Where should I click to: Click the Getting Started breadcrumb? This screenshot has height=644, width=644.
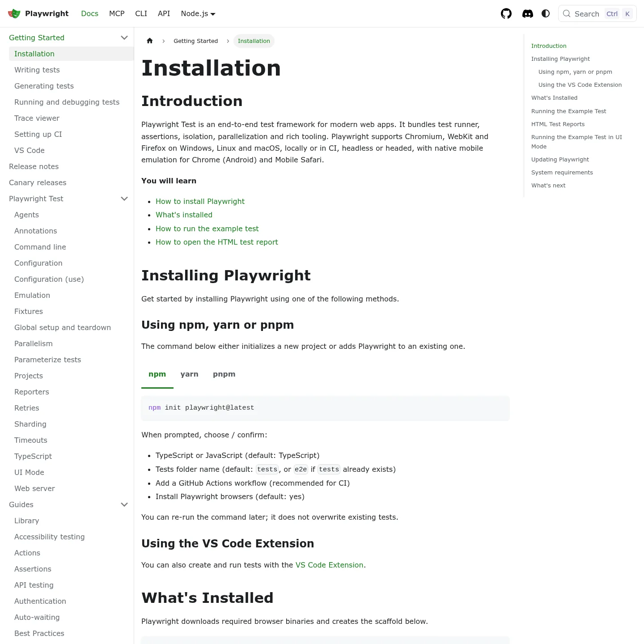196,41
